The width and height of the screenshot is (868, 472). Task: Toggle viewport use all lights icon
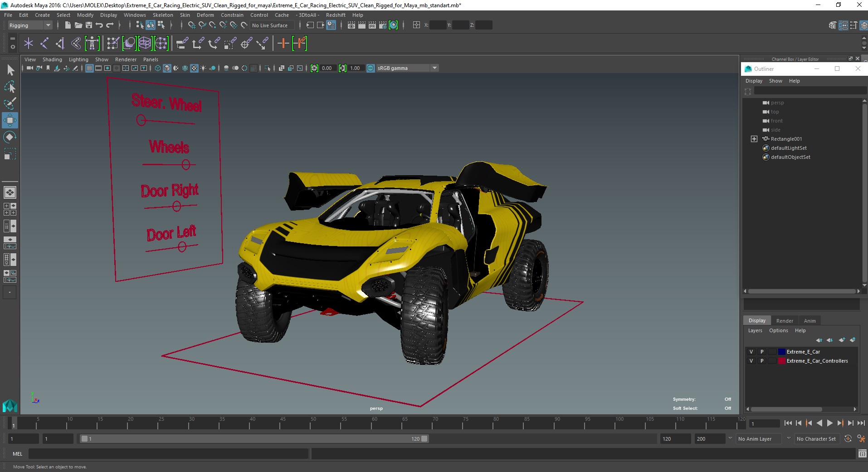pos(203,68)
